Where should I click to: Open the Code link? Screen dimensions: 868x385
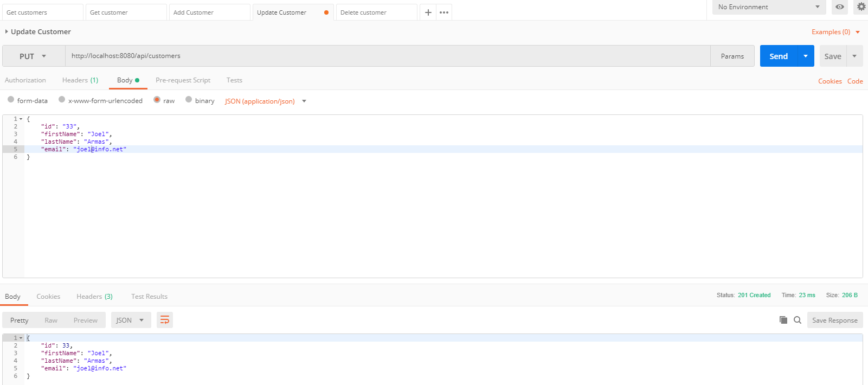point(855,81)
